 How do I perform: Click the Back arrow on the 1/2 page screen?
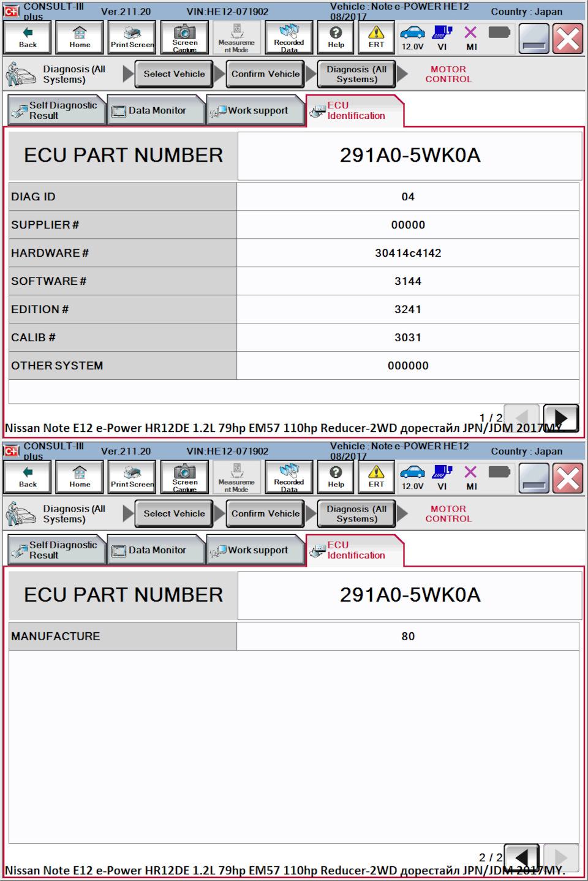point(28,37)
